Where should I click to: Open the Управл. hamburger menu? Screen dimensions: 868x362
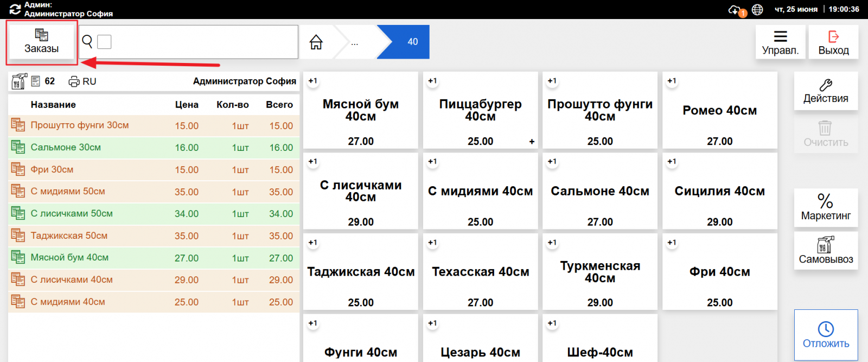coord(780,42)
